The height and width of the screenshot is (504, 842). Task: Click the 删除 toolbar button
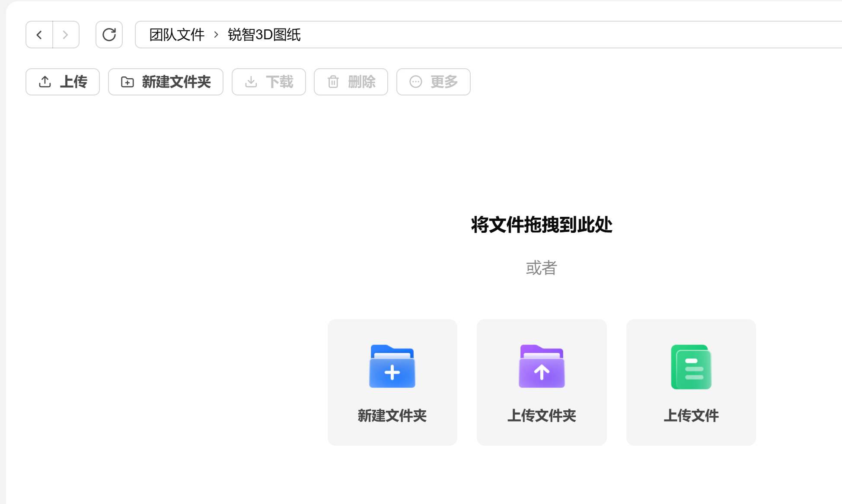click(351, 82)
